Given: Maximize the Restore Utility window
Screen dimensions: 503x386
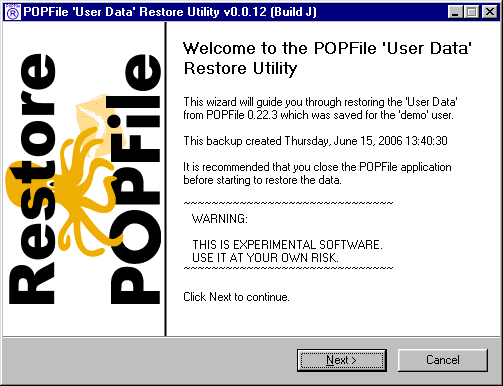Looking at the screenshot, I should coord(472,12).
